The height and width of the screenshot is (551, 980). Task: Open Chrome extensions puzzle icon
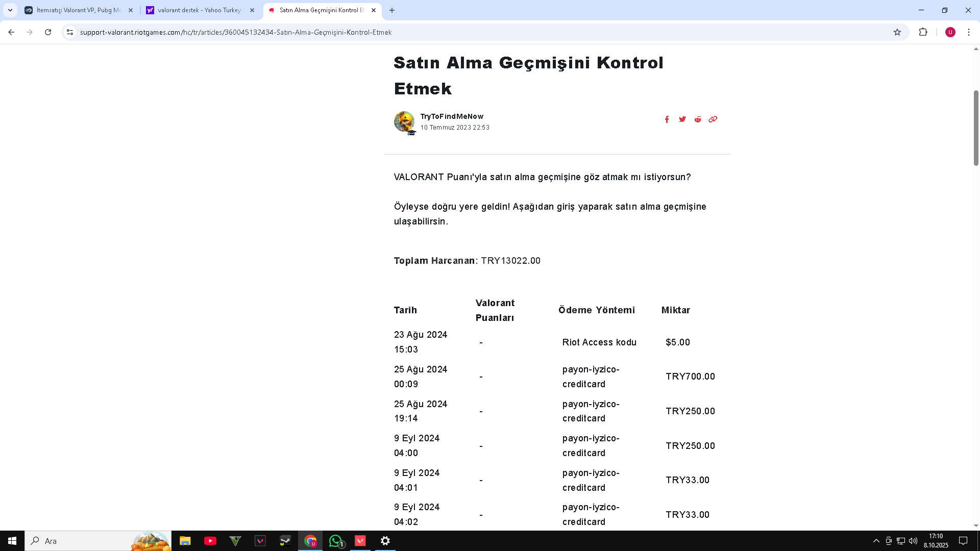point(923,32)
